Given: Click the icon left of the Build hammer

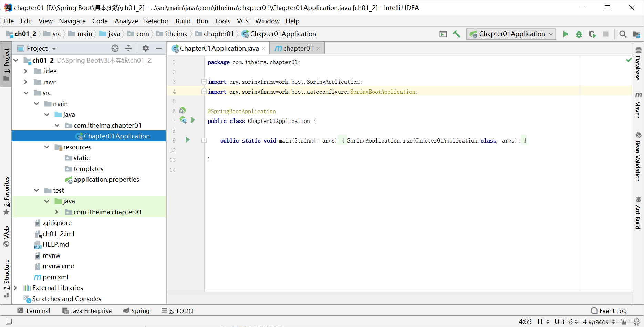Looking at the screenshot, I should (443, 34).
